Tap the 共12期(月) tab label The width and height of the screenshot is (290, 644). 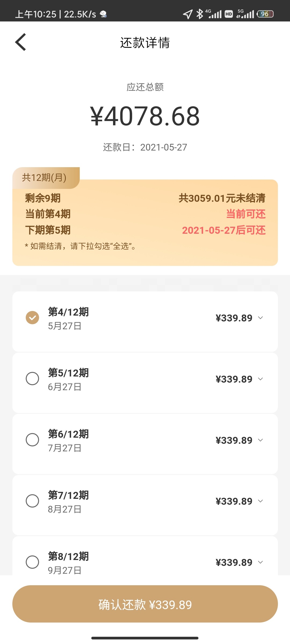pos(44,178)
